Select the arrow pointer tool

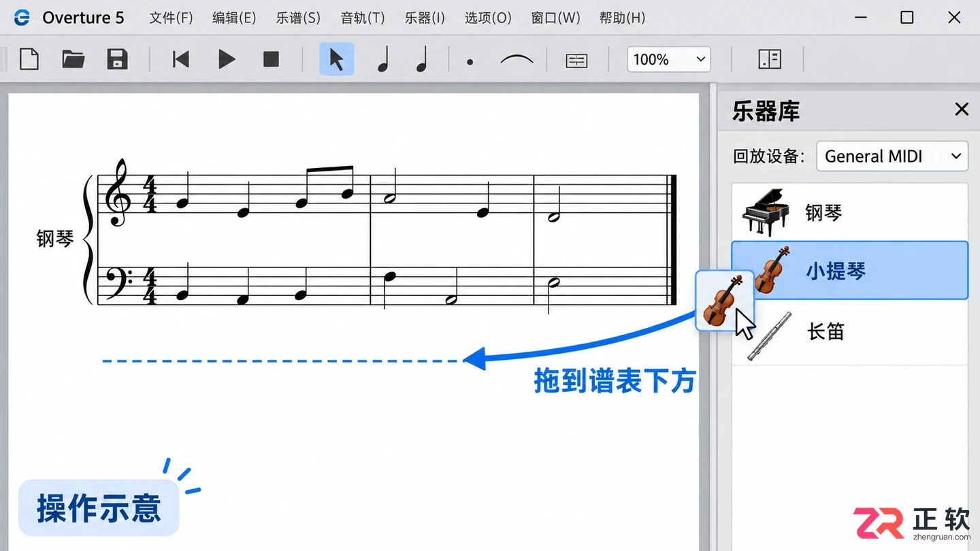pyautogui.click(x=336, y=59)
